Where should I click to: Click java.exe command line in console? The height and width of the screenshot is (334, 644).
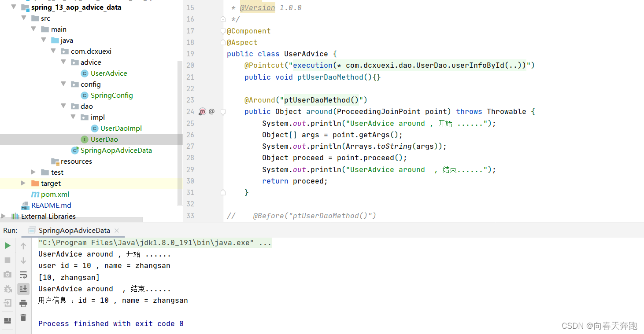pos(155,242)
